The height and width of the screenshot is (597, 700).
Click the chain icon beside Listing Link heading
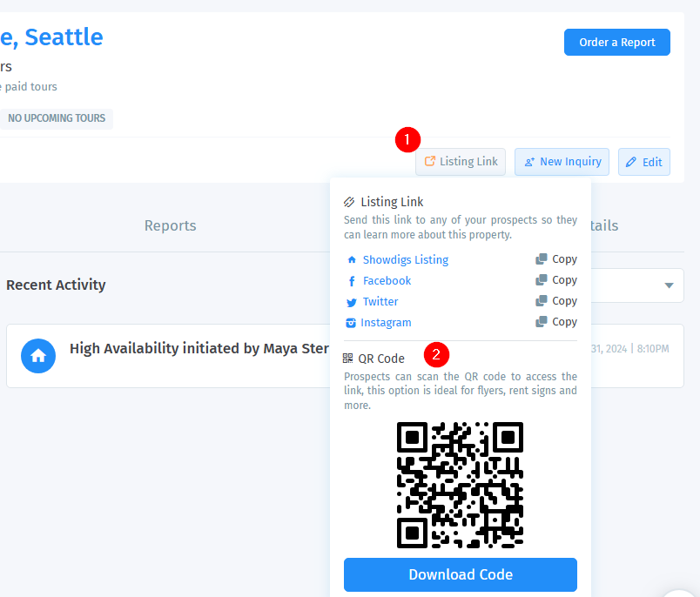348,202
